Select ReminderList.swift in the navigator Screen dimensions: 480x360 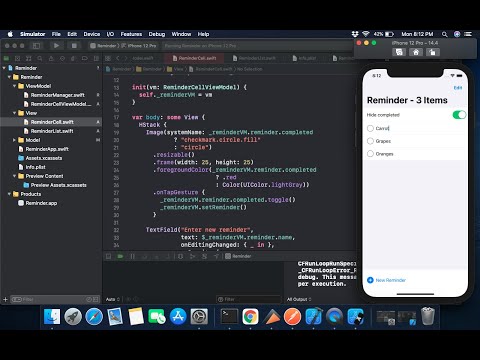pos(52,131)
